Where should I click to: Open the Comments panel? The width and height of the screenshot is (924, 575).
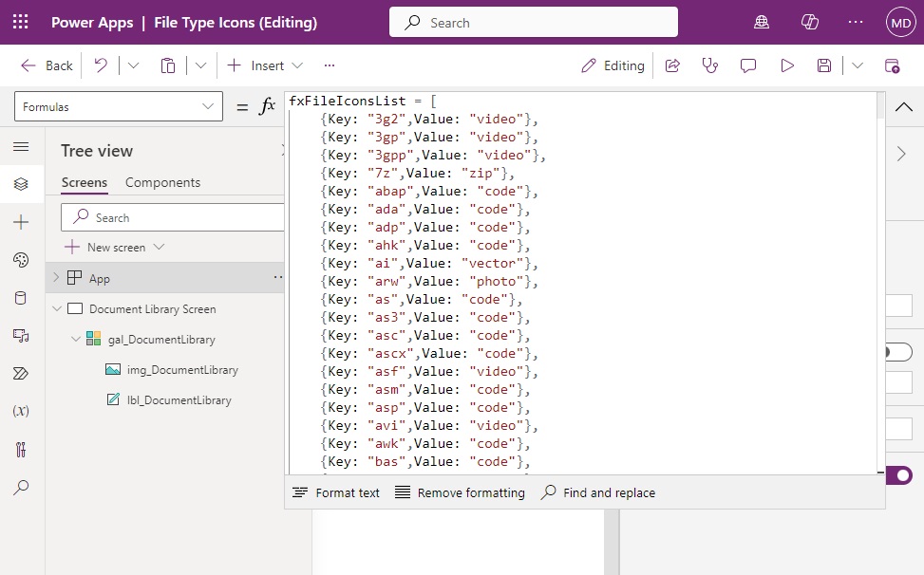coord(748,65)
